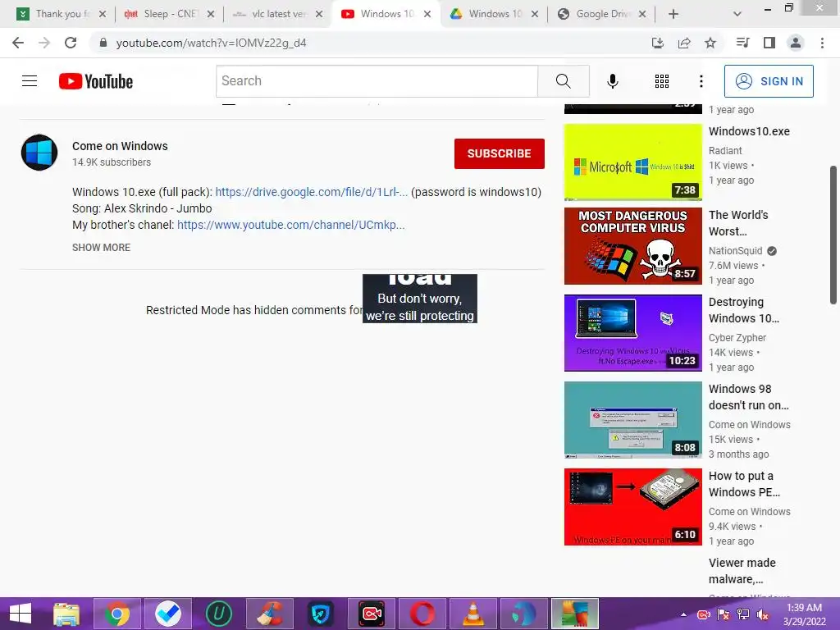Open the shield security app in taskbar

pos(321,614)
